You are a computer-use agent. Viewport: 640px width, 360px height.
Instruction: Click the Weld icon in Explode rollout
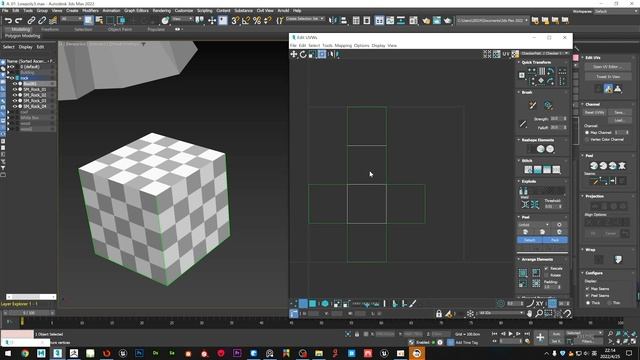[x=525, y=204]
